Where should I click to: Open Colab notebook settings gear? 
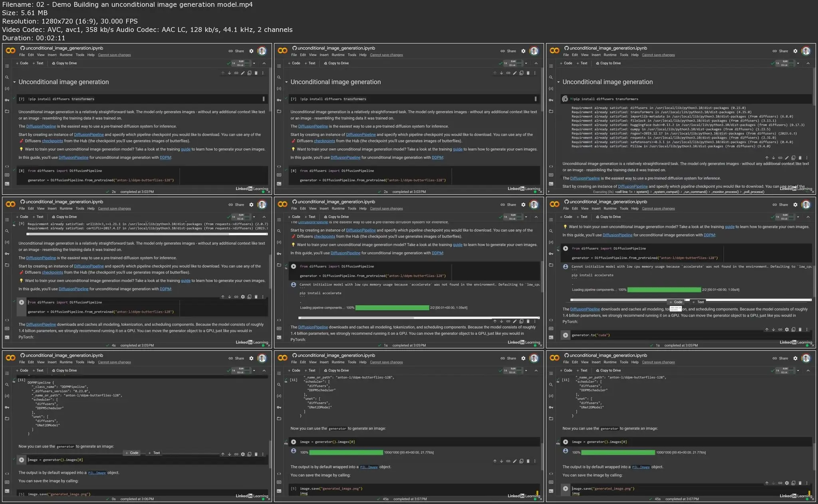[x=251, y=51]
